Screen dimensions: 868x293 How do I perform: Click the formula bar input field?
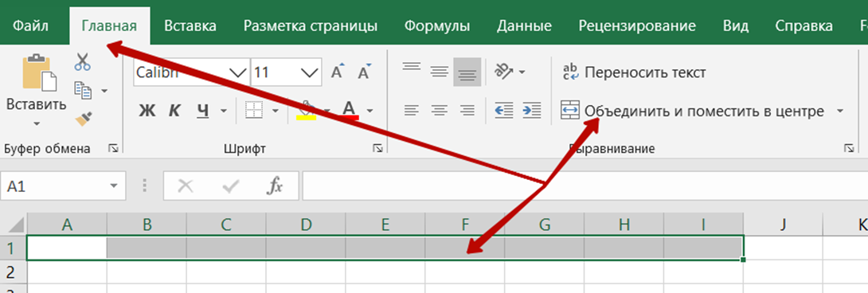[x=585, y=186]
